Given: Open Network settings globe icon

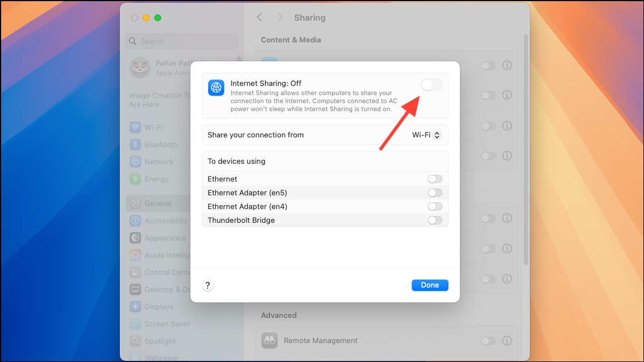Looking at the screenshot, I should (135, 162).
